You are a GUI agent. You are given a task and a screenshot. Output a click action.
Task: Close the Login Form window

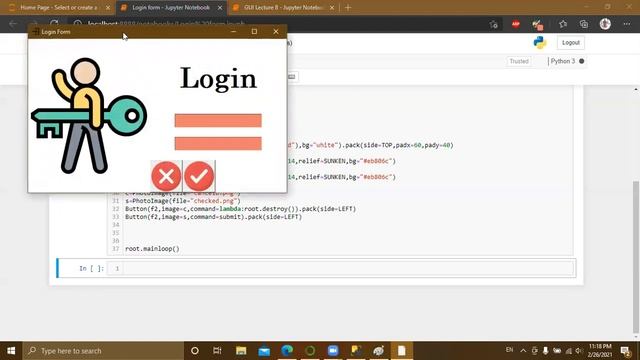[276, 31]
